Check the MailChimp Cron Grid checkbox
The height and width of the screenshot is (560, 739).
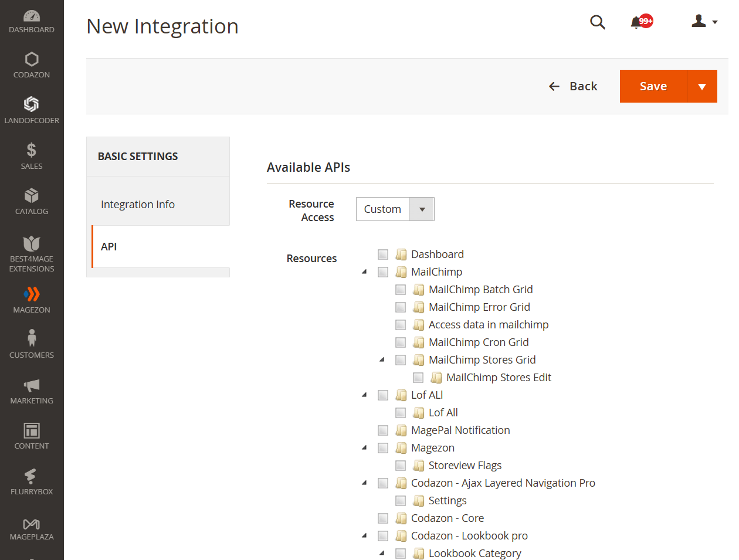click(401, 342)
